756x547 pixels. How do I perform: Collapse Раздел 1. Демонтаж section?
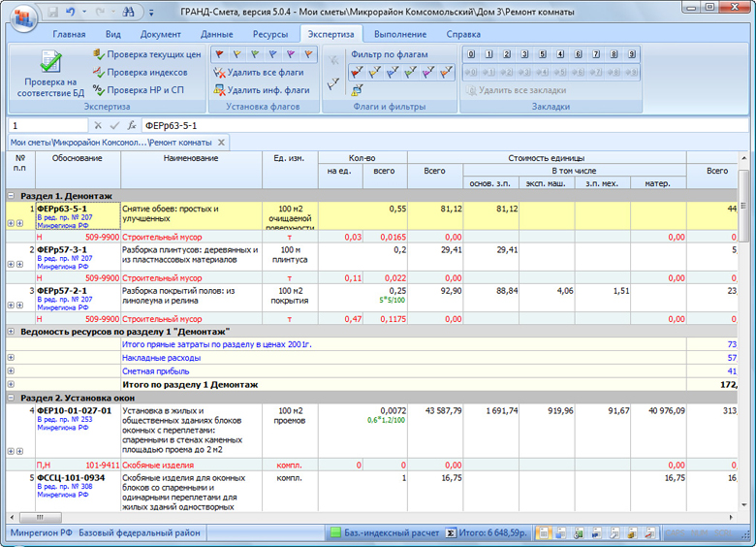point(11,196)
